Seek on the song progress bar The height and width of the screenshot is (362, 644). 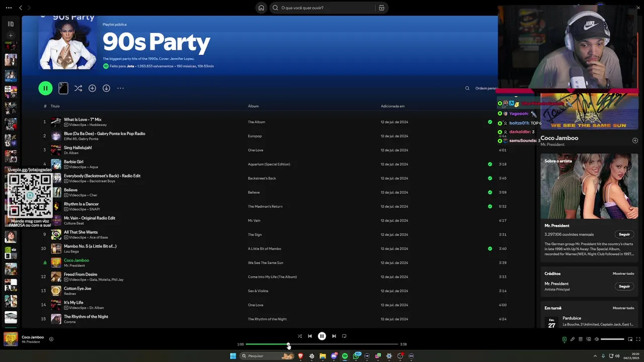click(322, 344)
